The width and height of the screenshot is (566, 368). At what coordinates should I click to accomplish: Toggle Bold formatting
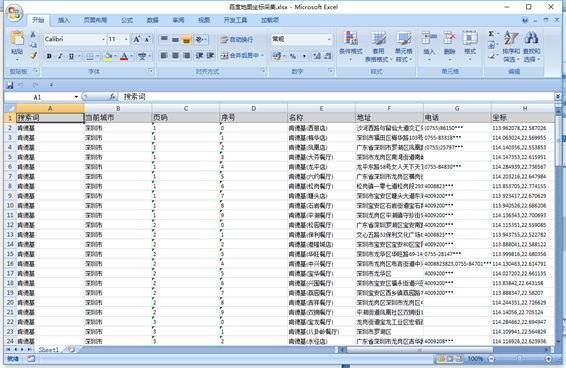pos(49,56)
